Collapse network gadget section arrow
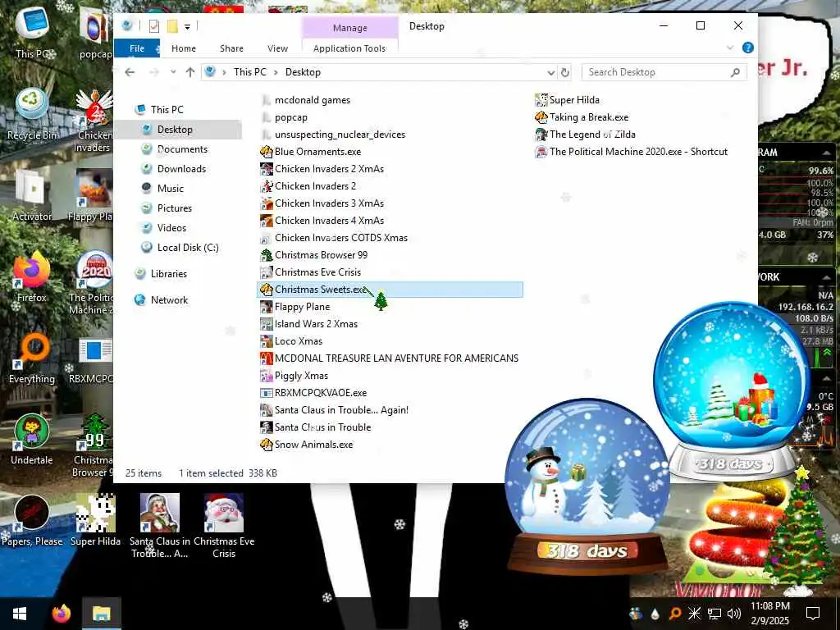840x630 pixels. [826, 277]
